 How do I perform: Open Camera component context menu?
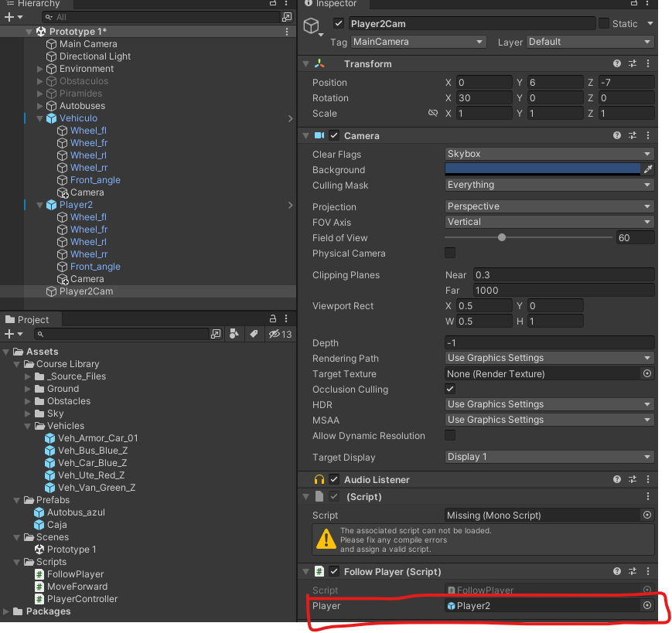point(648,136)
